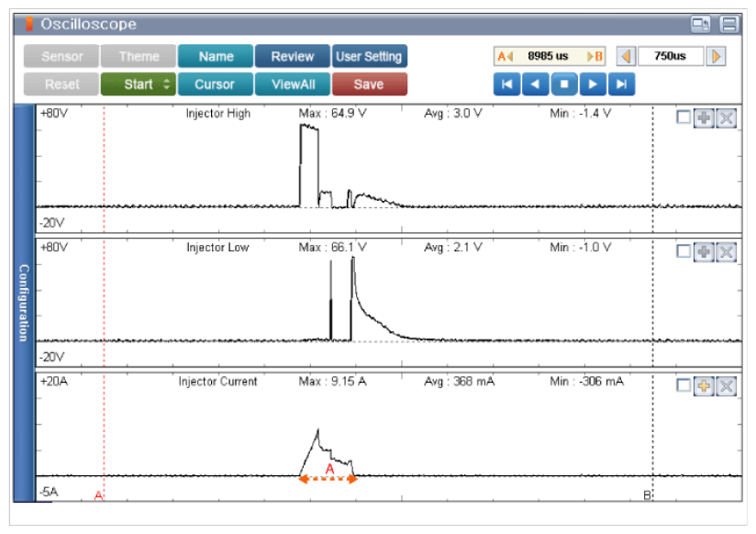Remove the Injector Low channel with X icon

coord(726,251)
